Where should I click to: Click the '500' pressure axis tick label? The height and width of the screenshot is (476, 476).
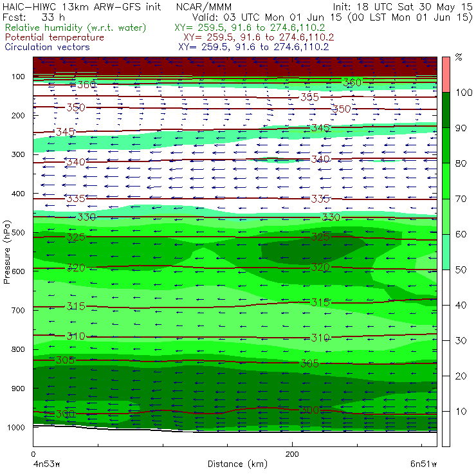click(18, 233)
